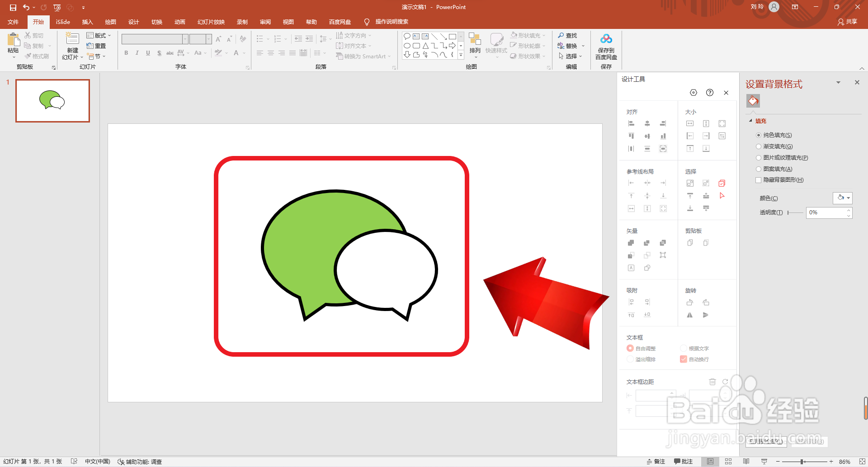This screenshot has height=467, width=868.
Task: Collapse the 填充 fill section
Action: click(x=751, y=121)
